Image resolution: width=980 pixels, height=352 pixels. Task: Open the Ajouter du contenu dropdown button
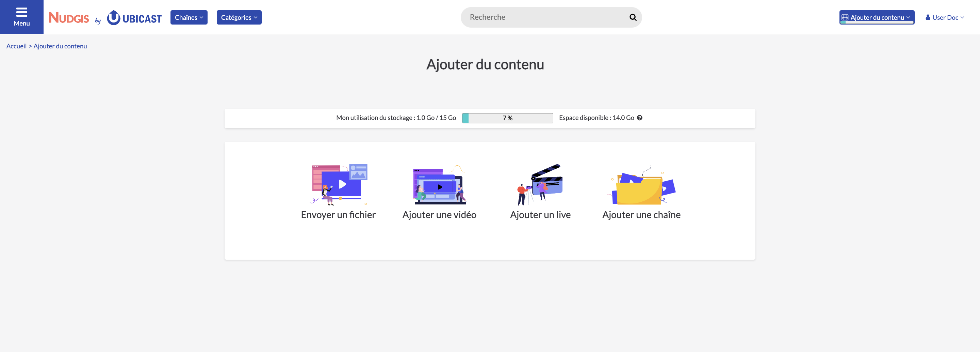click(877, 17)
